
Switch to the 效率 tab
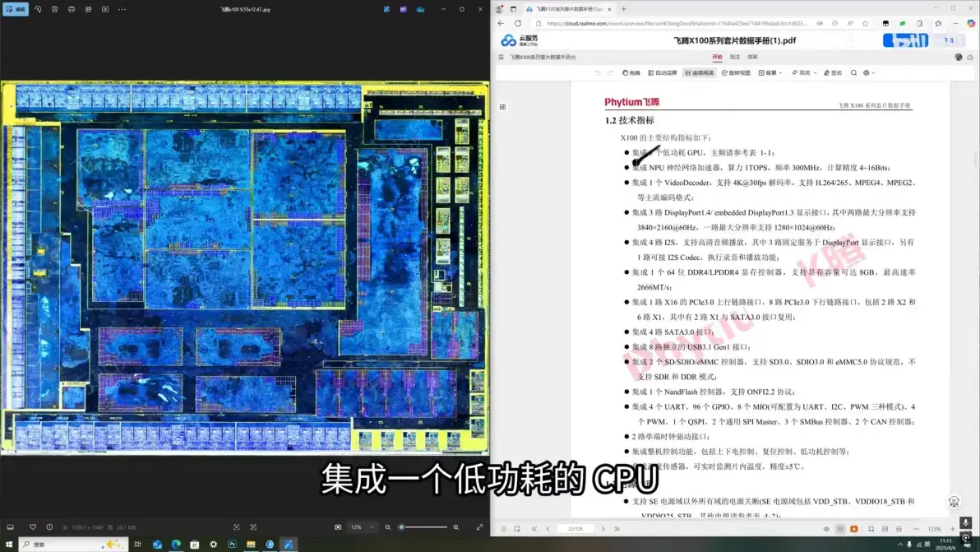[x=752, y=57]
